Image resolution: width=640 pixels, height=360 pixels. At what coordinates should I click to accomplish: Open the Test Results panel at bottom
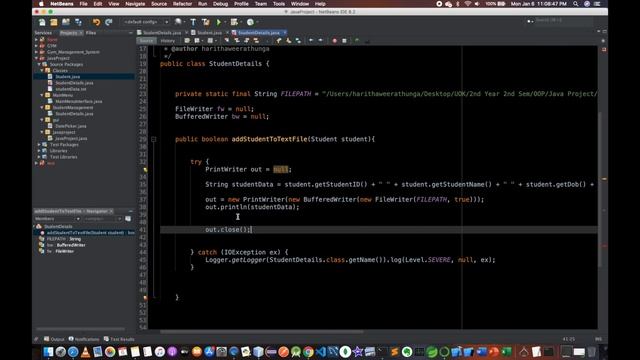pyautogui.click(x=119, y=339)
